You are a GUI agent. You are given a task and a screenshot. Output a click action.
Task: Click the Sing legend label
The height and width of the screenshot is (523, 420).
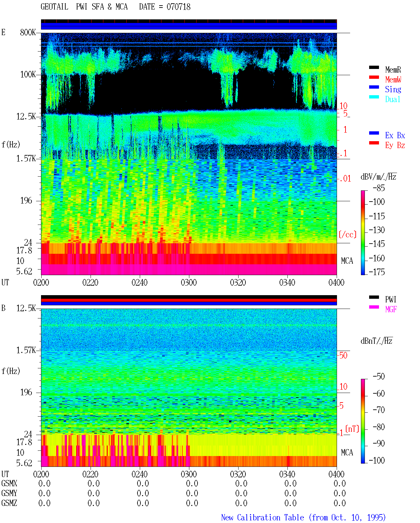pyautogui.click(x=393, y=89)
